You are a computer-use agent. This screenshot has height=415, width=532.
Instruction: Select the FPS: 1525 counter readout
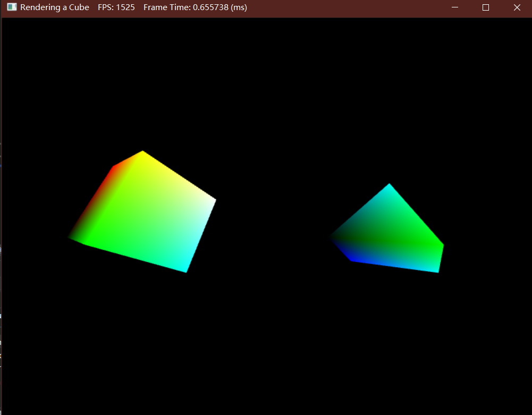[116, 7]
